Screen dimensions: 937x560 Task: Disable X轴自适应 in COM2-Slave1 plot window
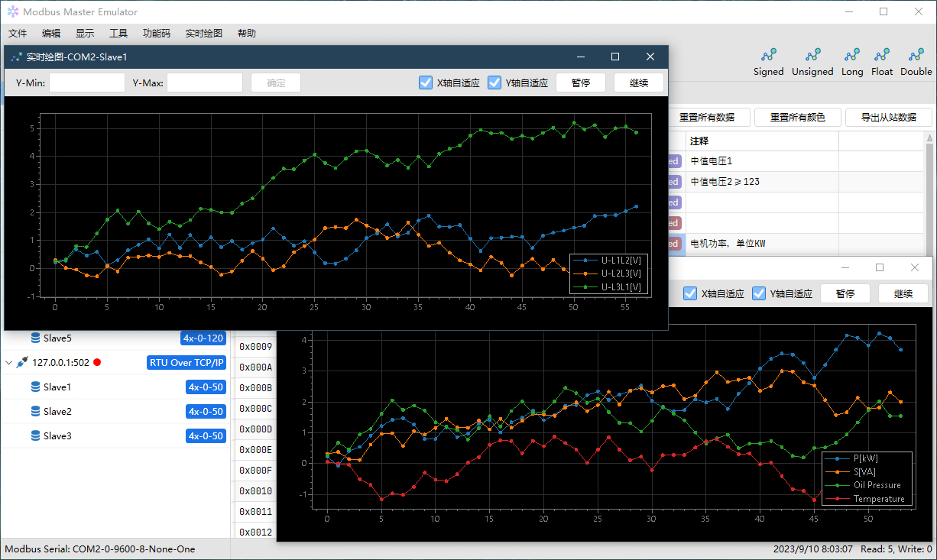coord(426,83)
